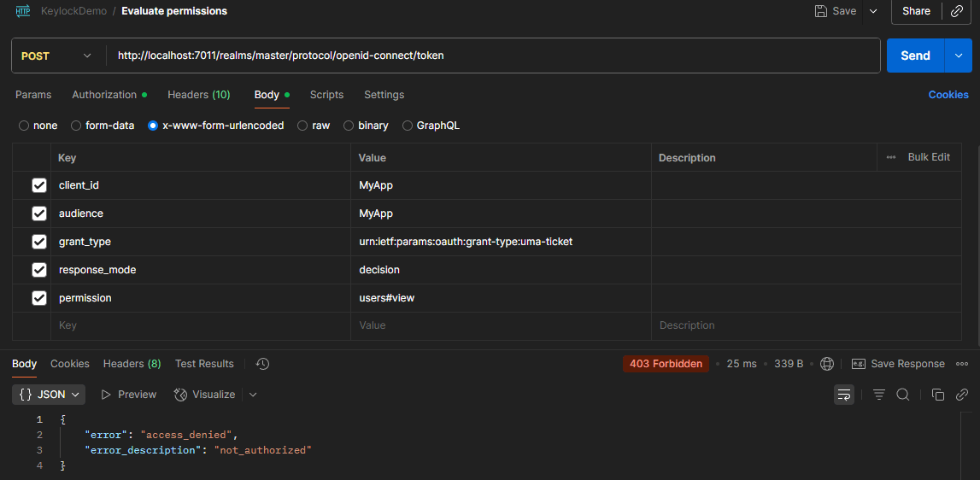
Task: Uncheck the client_id parameter checkbox
Action: coord(39,185)
